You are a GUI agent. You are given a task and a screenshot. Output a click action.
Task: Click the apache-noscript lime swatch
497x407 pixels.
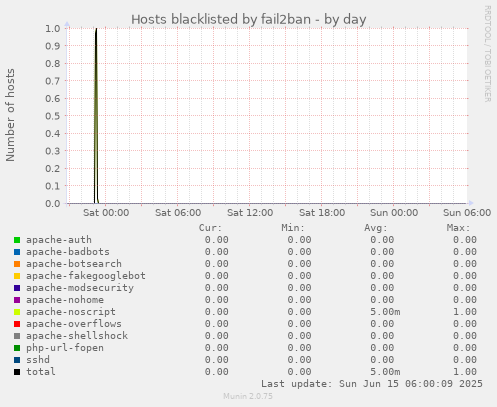coord(17,312)
